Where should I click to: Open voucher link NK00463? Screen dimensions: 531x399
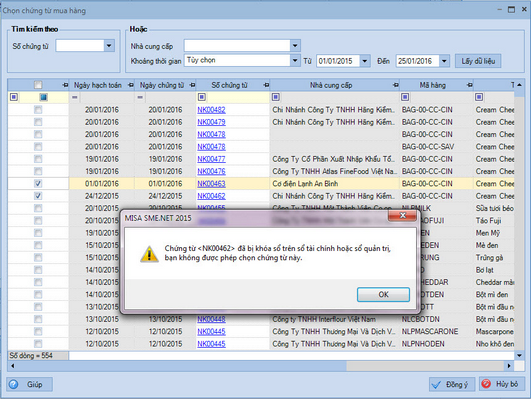tap(211, 184)
